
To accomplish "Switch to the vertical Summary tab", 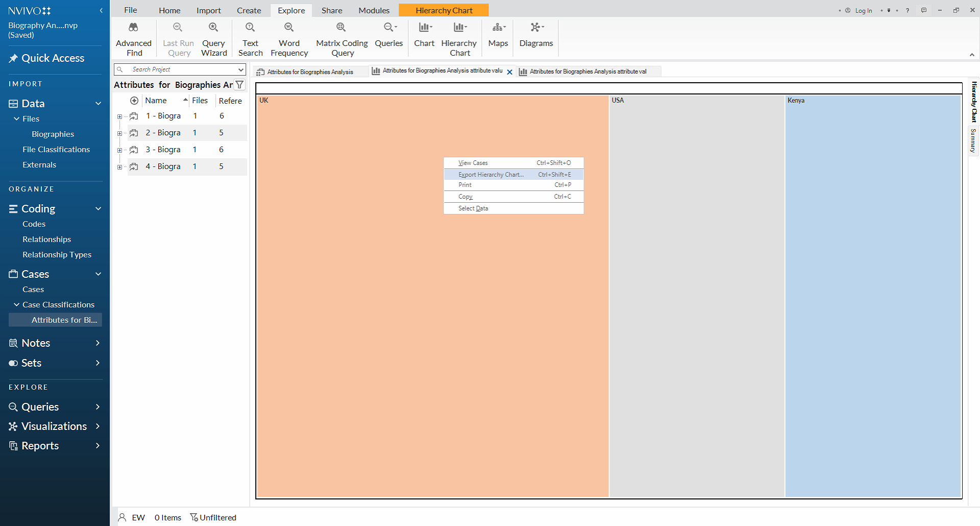I will [x=973, y=141].
